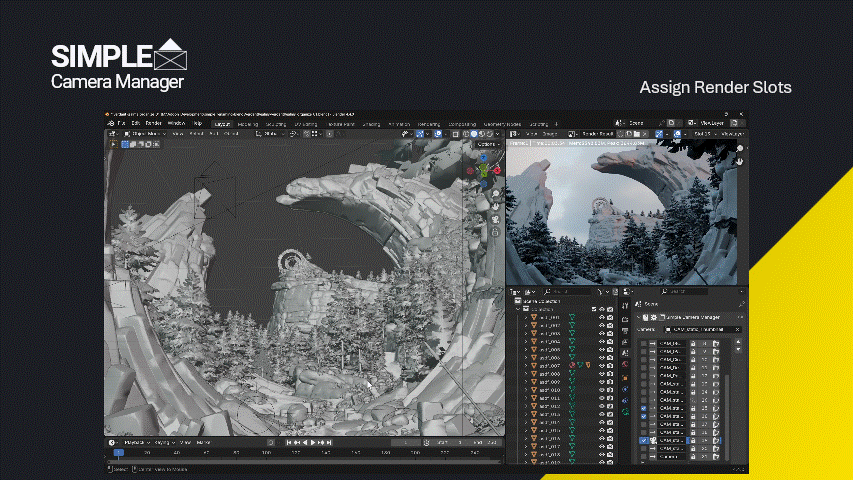The width and height of the screenshot is (853, 480).
Task: Switch to the Modeling workspace tab
Action: pos(248,124)
